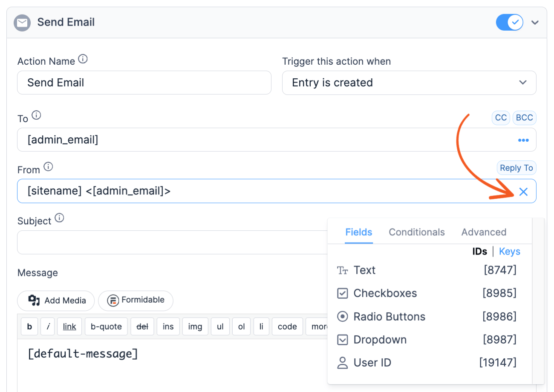
Task: Close field picker with From field X icon
Action: tap(523, 192)
